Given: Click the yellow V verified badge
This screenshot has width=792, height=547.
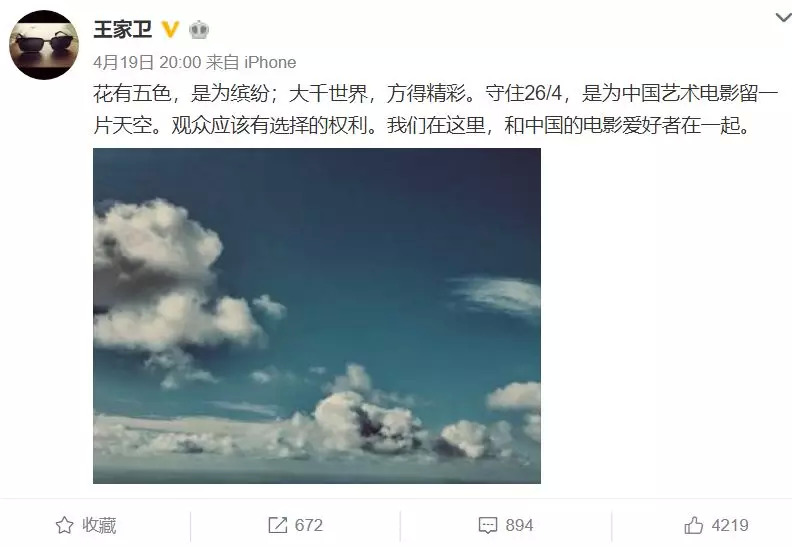Looking at the screenshot, I should [x=171, y=29].
